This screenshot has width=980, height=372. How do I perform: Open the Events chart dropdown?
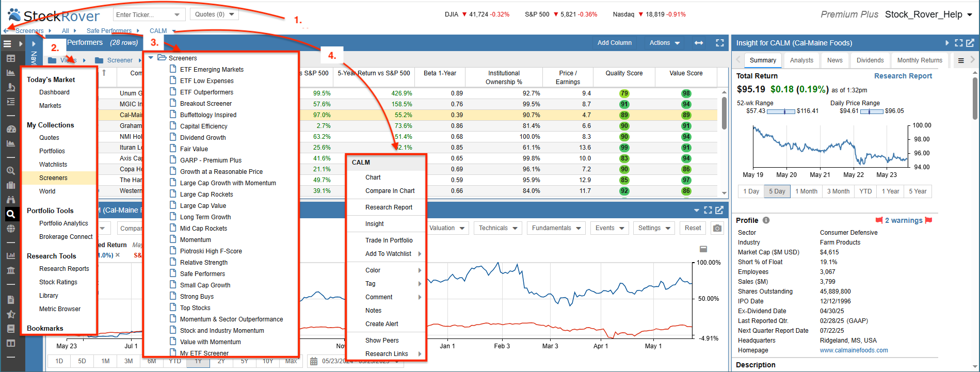609,228
